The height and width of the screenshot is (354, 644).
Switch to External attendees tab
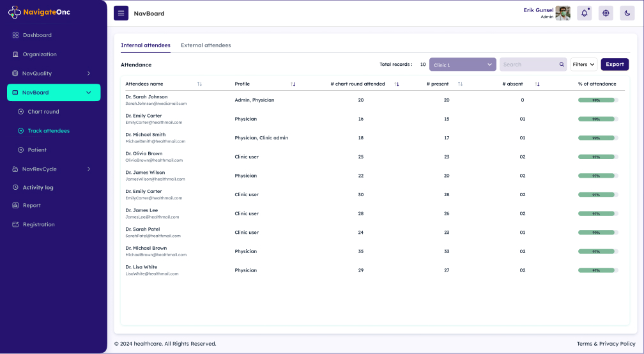coord(206,45)
